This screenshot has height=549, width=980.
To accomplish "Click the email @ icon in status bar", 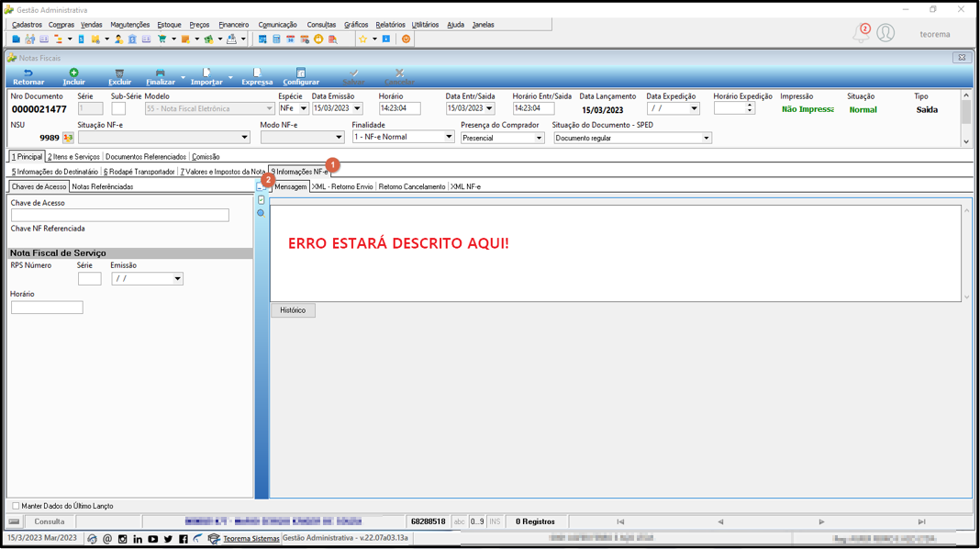I will tap(107, 538).
